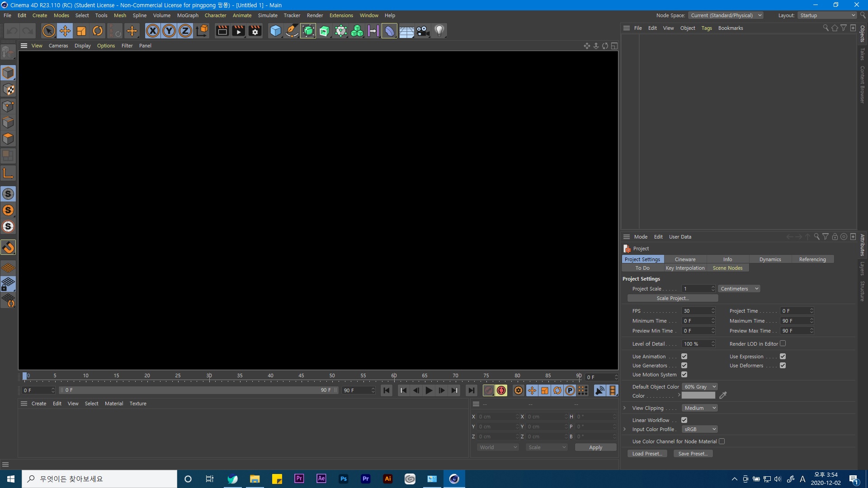Open the Simulate menu
Viewport: 868px width, 488px height.
tap(268, 15)
